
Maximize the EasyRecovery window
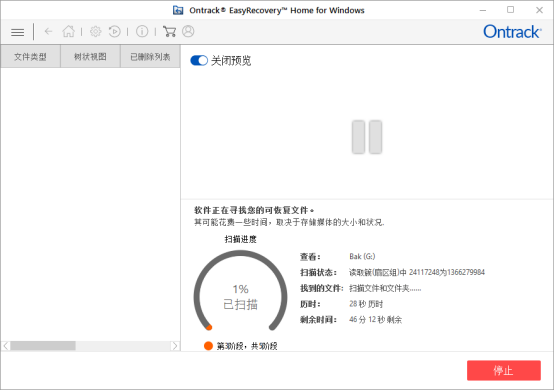click(x=511, y=10)
